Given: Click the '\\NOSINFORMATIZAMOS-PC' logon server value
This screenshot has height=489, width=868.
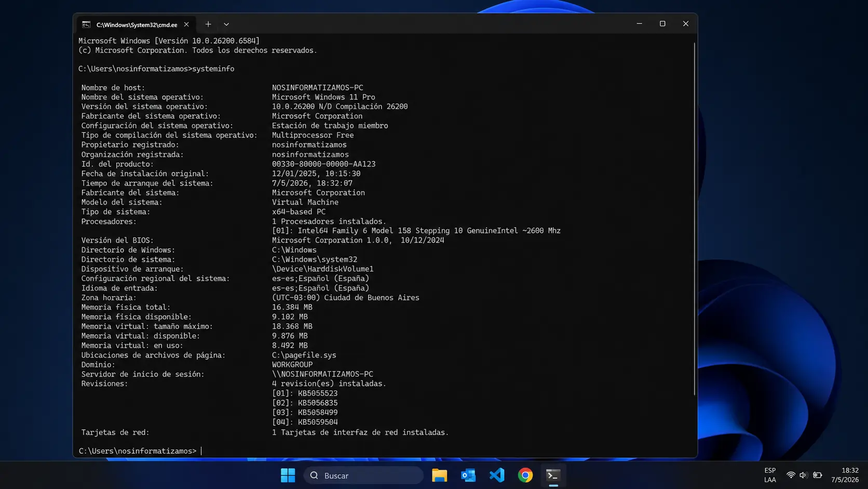Looking at the screenshot, I should click(323, 374).
